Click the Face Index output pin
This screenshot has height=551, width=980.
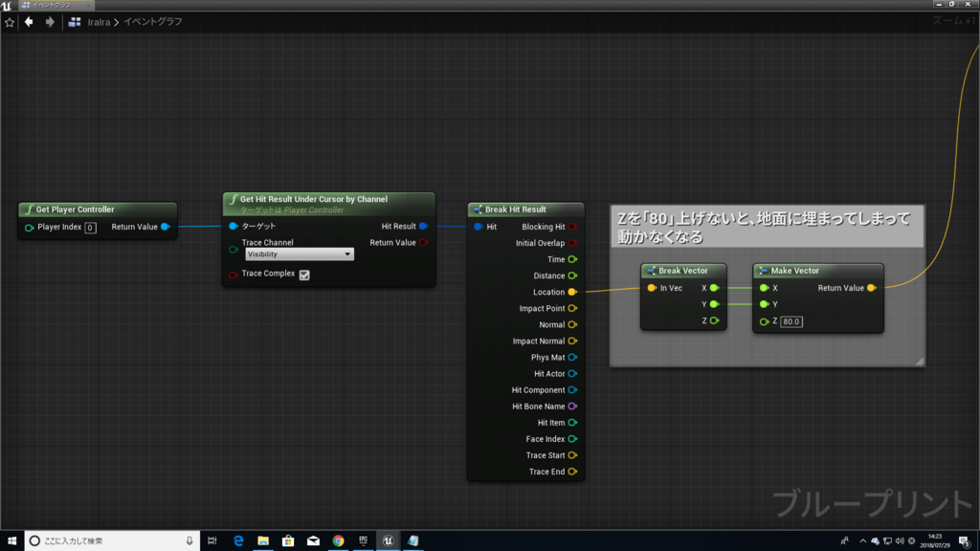click(x=572, y=439)
